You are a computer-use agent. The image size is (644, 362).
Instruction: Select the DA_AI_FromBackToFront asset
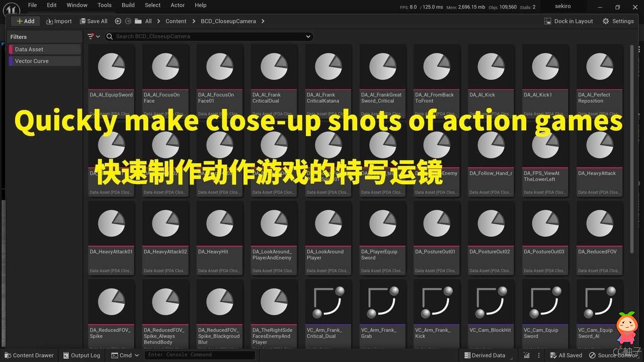tap(437, 82)
